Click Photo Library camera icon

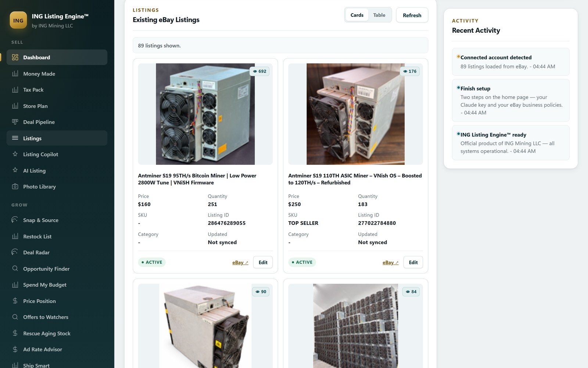tap(15, 187)
